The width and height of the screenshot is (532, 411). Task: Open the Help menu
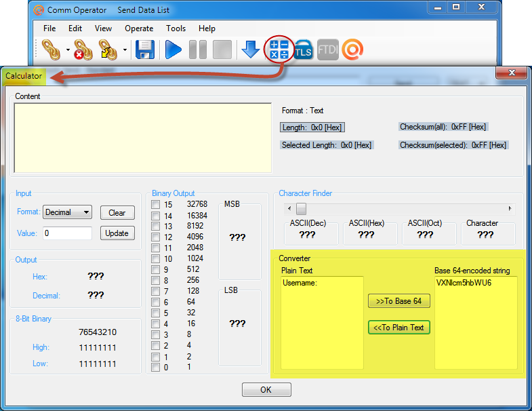click(207, 28)
